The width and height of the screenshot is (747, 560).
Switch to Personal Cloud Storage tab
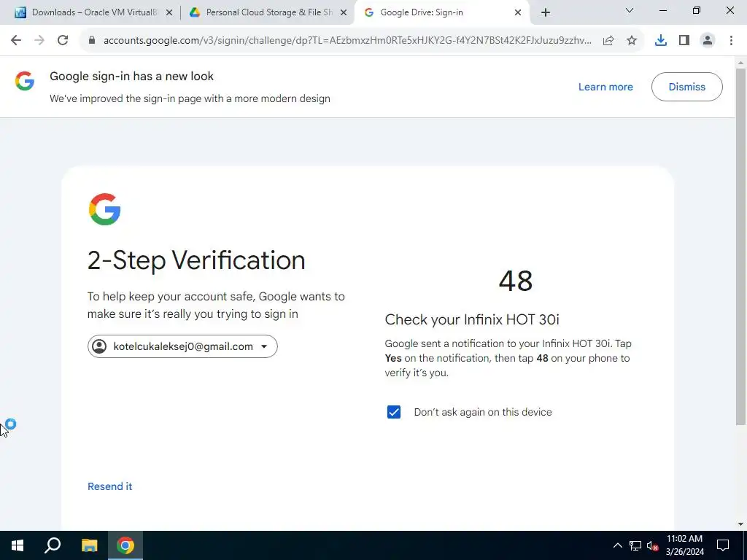coord(268,12)
